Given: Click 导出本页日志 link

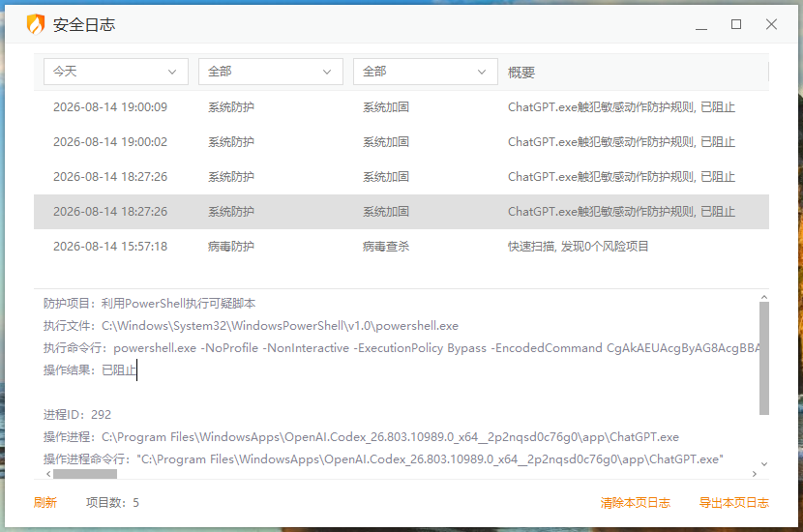Looking at the screenshot, I should (x=734, y=502).
